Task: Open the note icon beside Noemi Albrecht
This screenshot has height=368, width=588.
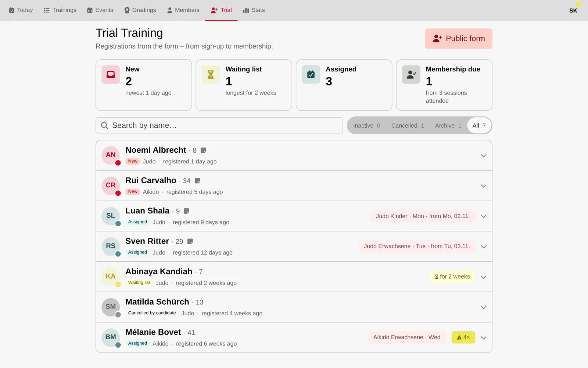Action: pyautogui.click(x=204, y=150)
